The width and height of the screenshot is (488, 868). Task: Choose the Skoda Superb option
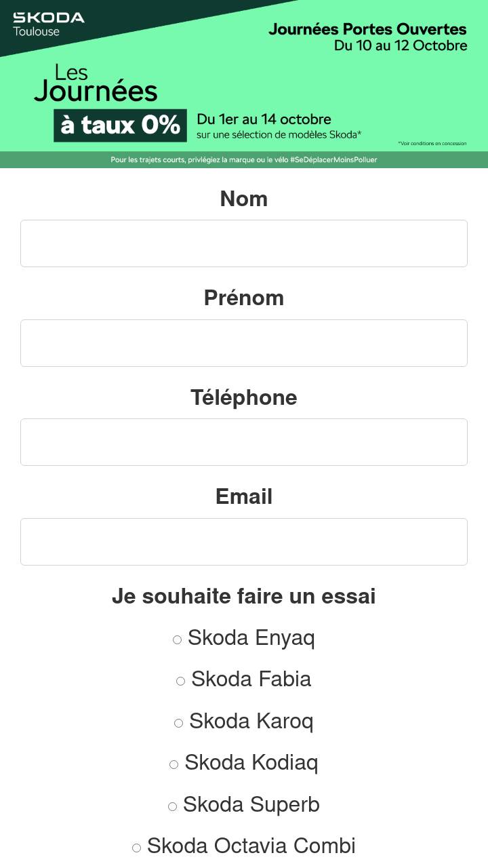click(173, 806)
